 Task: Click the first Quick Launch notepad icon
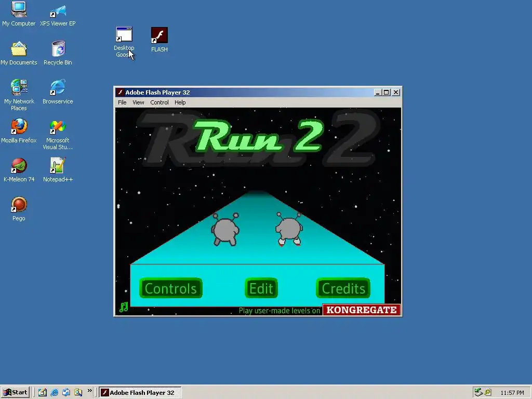[x=43, y=393]
